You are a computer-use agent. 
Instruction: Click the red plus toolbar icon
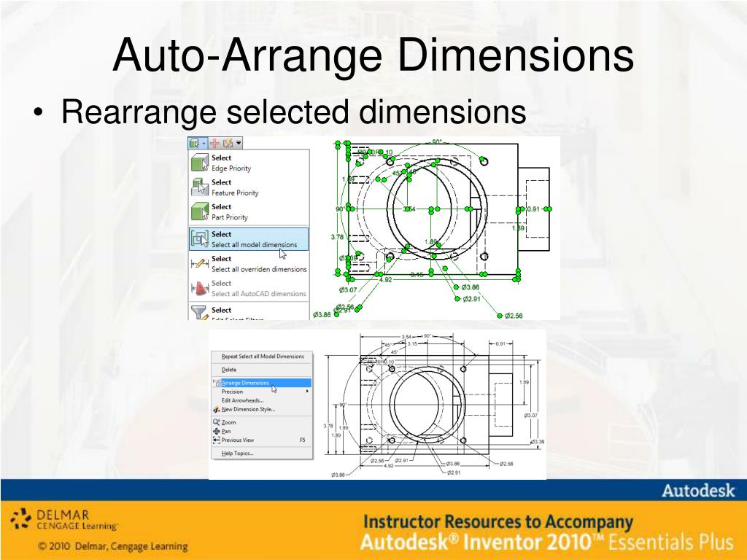(214, 143)
